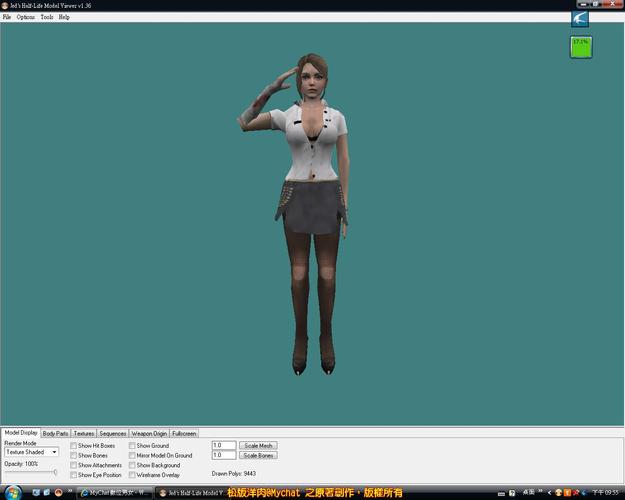This screenshot has width=625, height=500.
Task: Click the round orange quick launch icon
Action: click(58, 493)
